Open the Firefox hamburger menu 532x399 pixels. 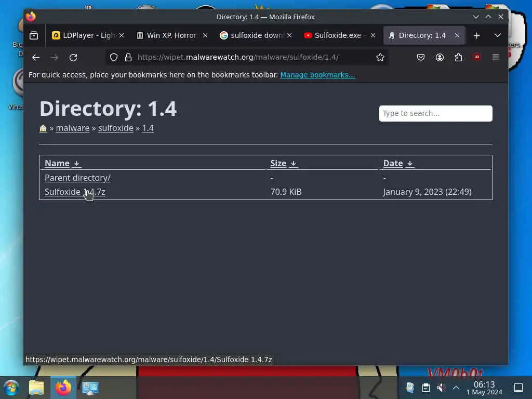[x=495, y=57]
